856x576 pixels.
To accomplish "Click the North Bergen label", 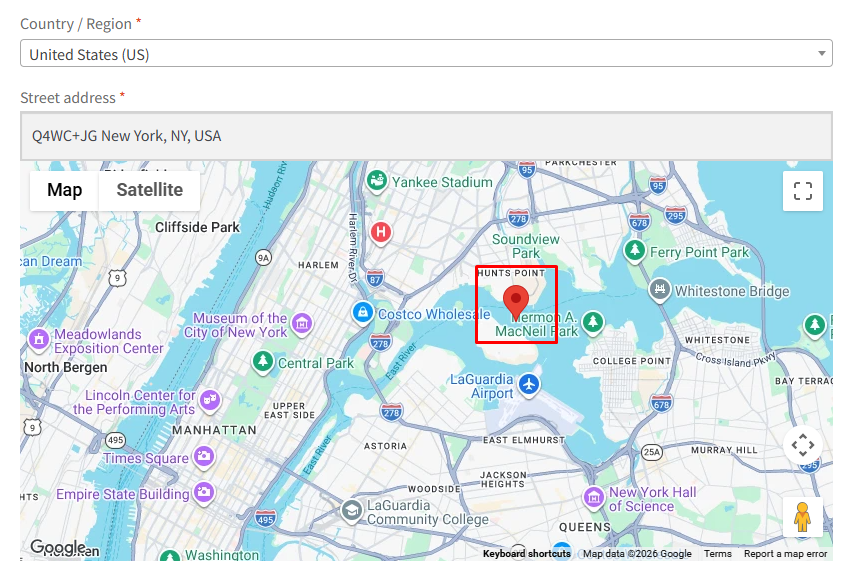I will pyautogui.click(x=66, y=367).
